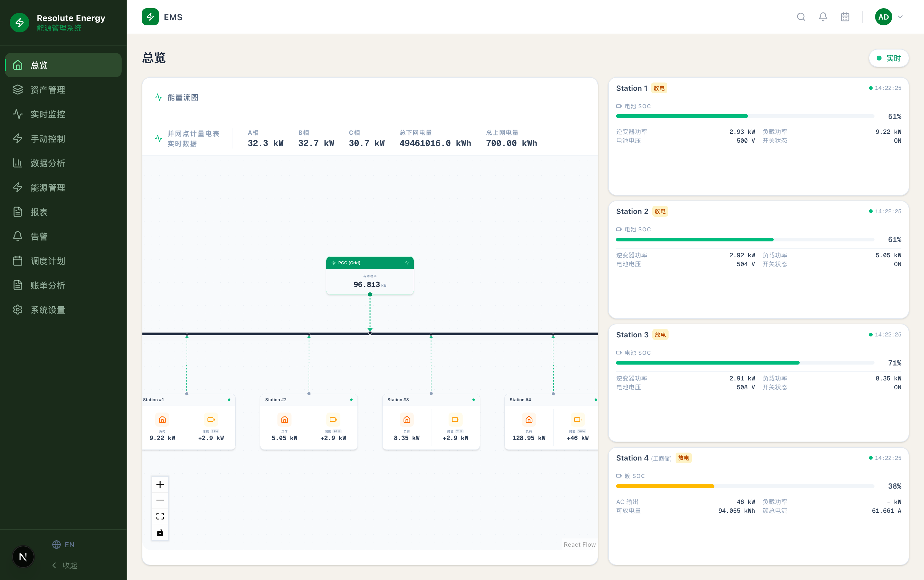Open notifications bell in top bar
This screenshot has width=924, height=580.
(x=823, y=17)
